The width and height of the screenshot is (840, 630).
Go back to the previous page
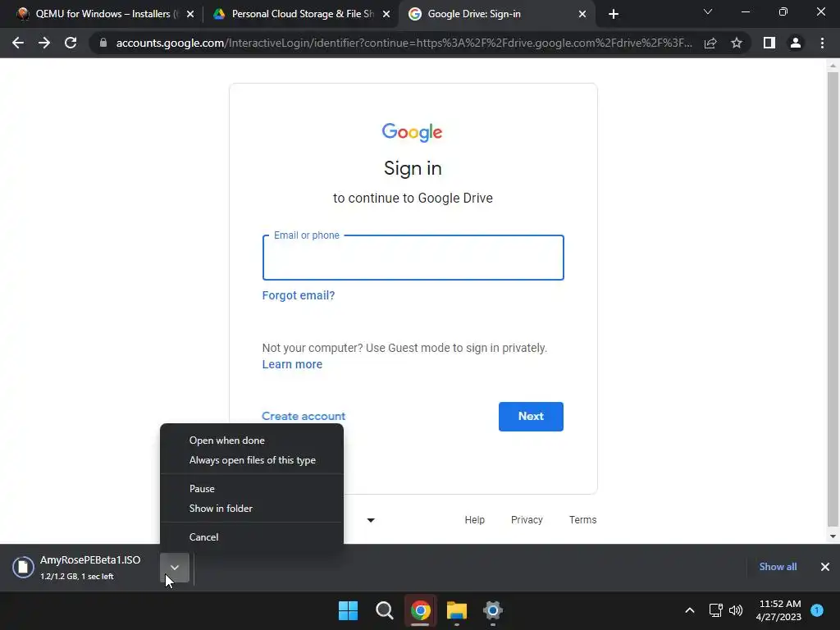18,43
